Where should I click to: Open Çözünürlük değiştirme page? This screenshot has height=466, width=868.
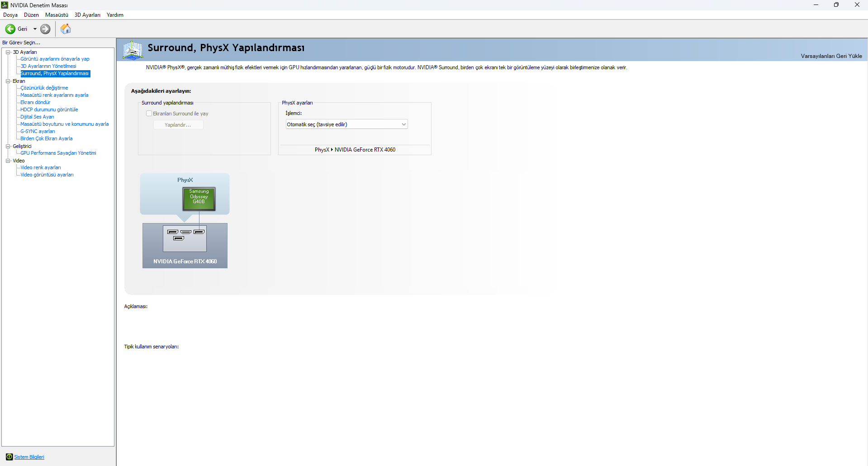[x=44, y=88]
